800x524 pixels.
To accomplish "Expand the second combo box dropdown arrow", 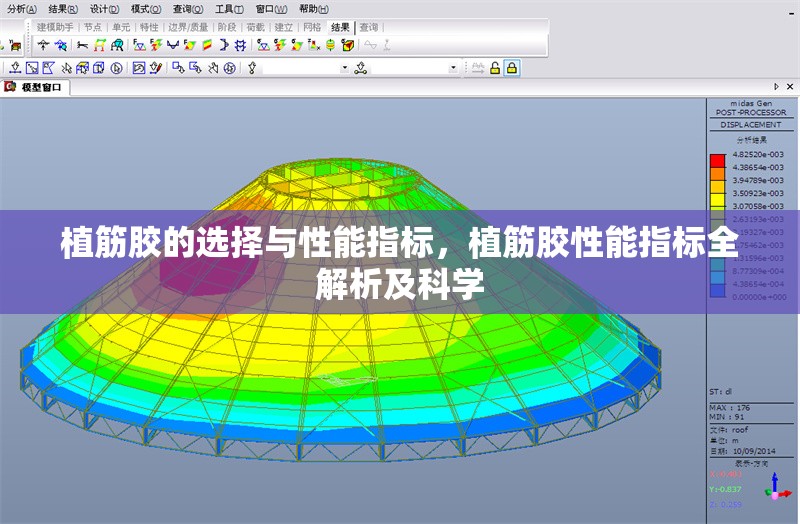I will tap(453, 68).
